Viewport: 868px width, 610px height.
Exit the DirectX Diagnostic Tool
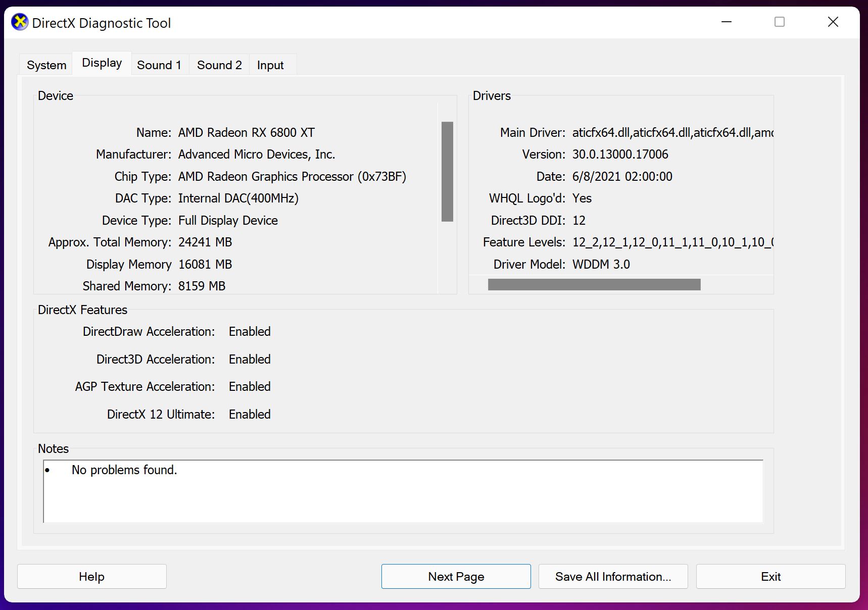pyautogui.click(x=770, y=576)
